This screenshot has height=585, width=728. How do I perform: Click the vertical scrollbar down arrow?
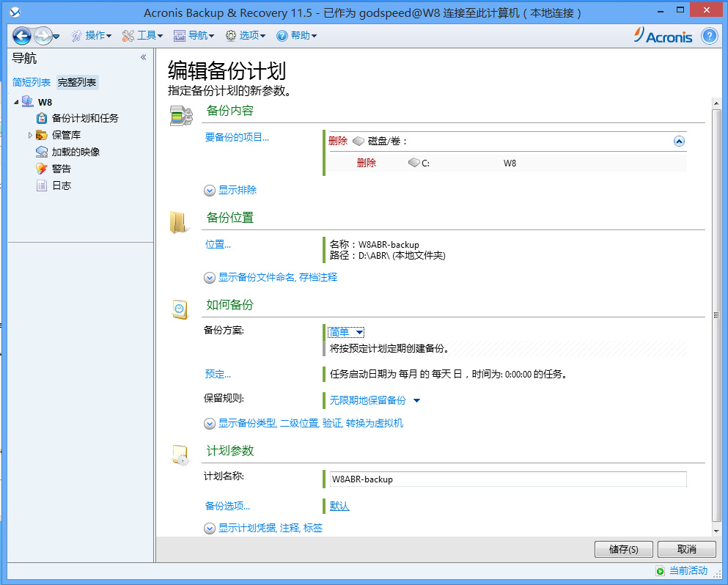coord(716,531)
